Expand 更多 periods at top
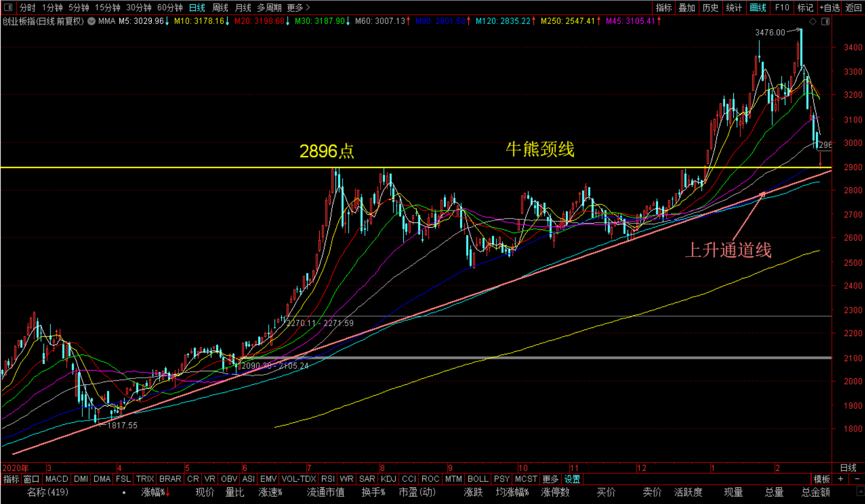This screenshot has height=504, width=865. click(299, 8)
